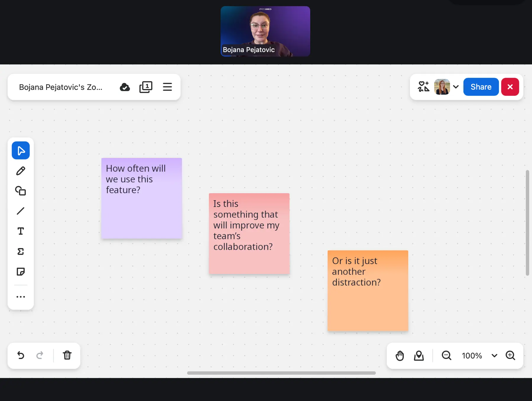Undo the last action
This screenshot has width=532, height=401.
coord(21,355)
